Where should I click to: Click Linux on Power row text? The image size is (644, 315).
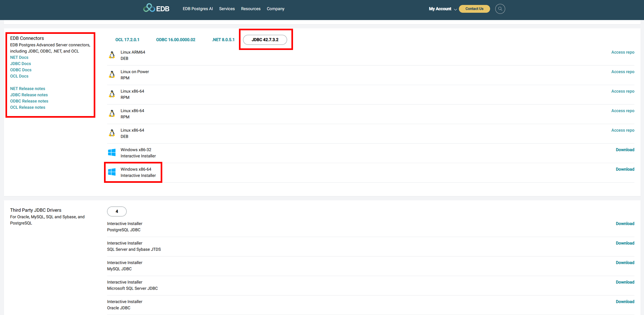[x=135, y=75]
